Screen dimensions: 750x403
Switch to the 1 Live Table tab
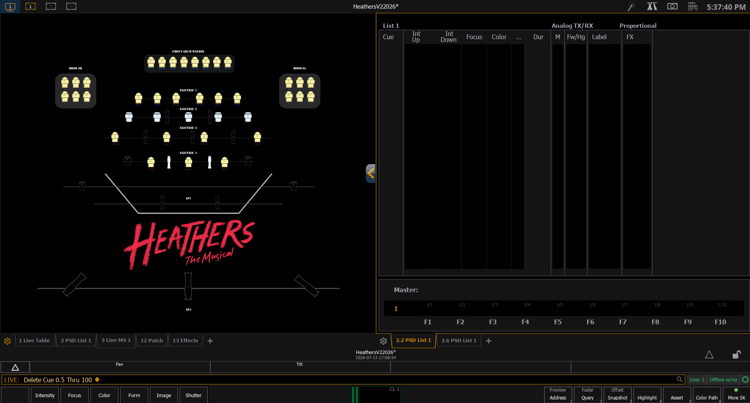click(34, 340)
